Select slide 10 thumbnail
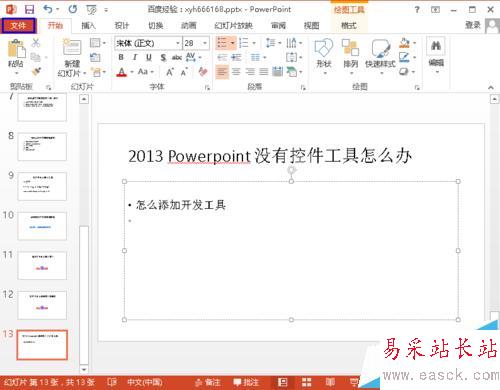 [x=42, y=226]
